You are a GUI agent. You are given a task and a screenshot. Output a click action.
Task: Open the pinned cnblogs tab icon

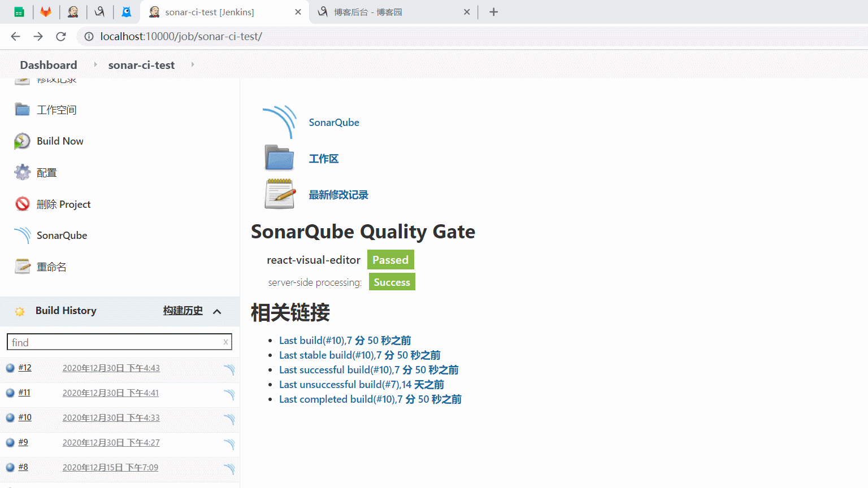point(99,12)
